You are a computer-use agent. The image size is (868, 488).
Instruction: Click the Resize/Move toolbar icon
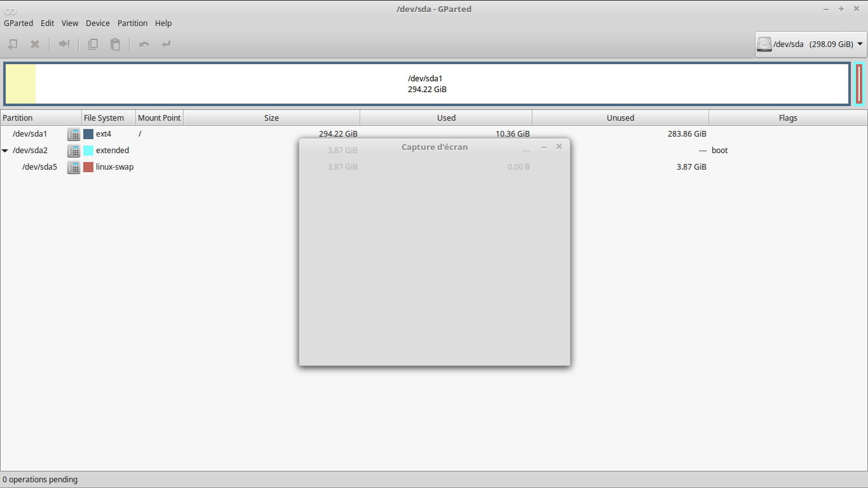coord(64,44)
